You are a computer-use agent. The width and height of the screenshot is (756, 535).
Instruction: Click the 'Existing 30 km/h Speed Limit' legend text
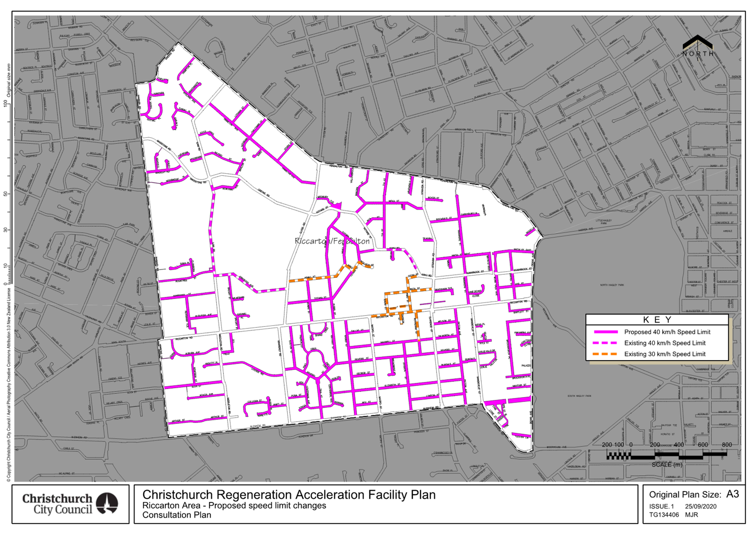point(664,354)
